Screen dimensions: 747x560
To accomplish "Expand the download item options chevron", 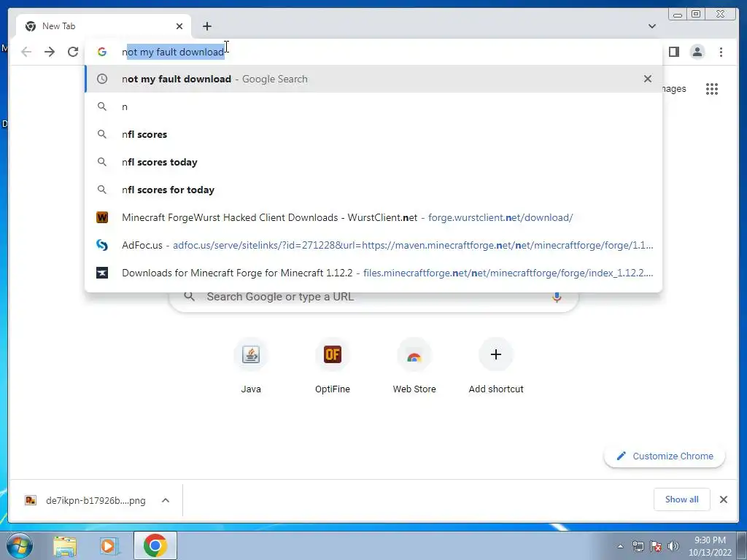I will (x=166, y=500).
